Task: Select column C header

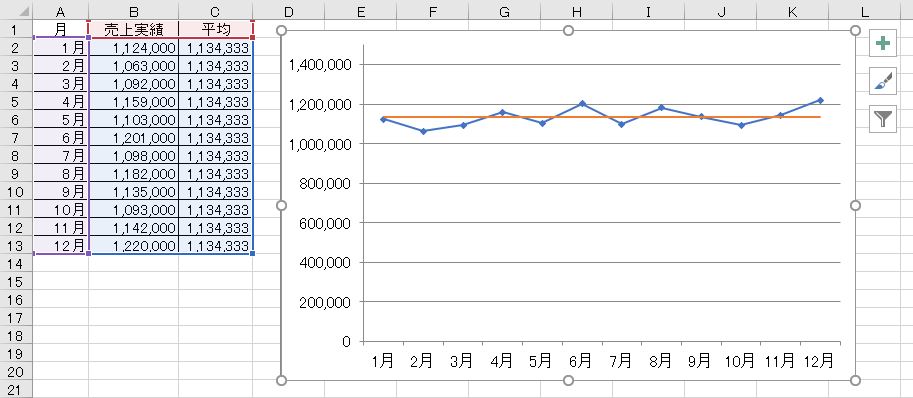Action: (215, 11)
